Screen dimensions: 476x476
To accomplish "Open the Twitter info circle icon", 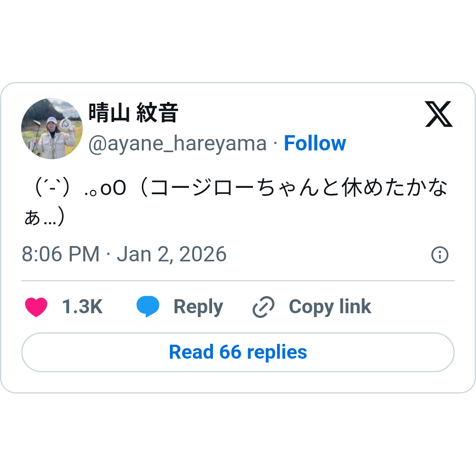I will tap(439, 255).
